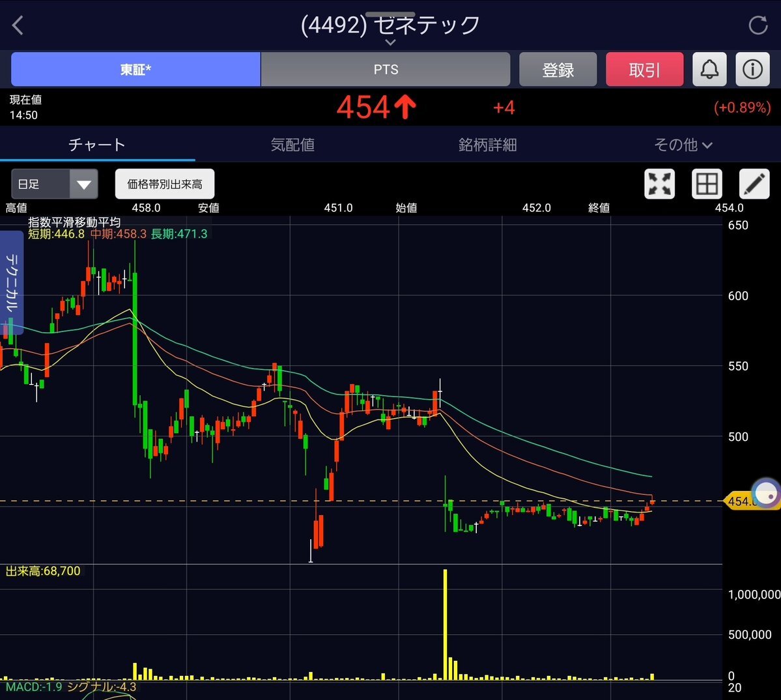The height and width of the screenshot is (700, 781).
Task: Tap the 登録 button
Action: pos(558,69)
